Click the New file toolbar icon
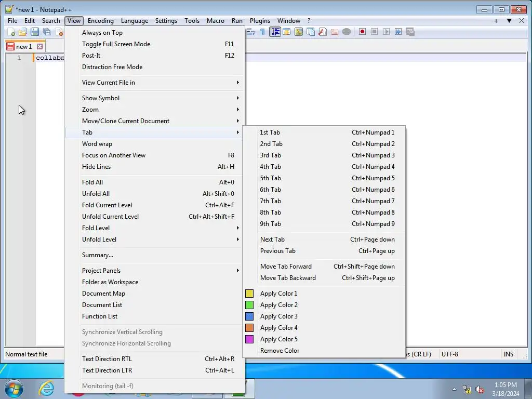The image size is (532, 399). click(11, 32)
